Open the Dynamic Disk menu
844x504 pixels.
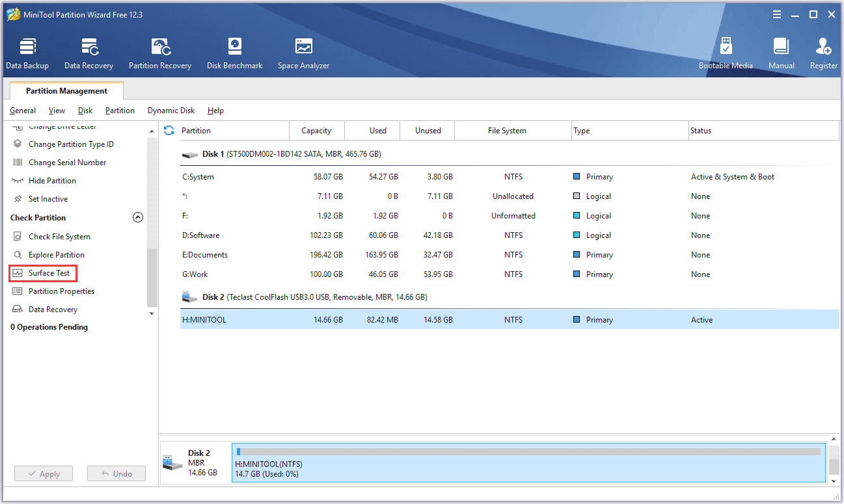tap(171, 111)
